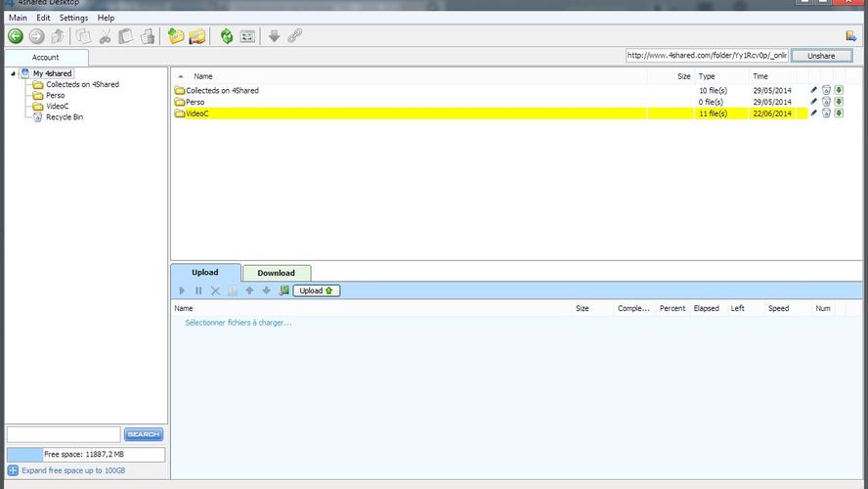The image size is (868, 489).
Task: Click the pencil icon on the Perso row
Action: (x=813, y=102)
